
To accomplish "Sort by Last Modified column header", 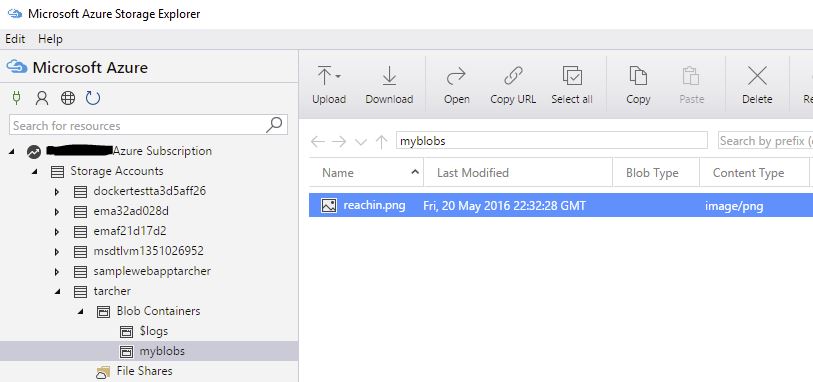I will pyautogui.click(x=517, y=173).
